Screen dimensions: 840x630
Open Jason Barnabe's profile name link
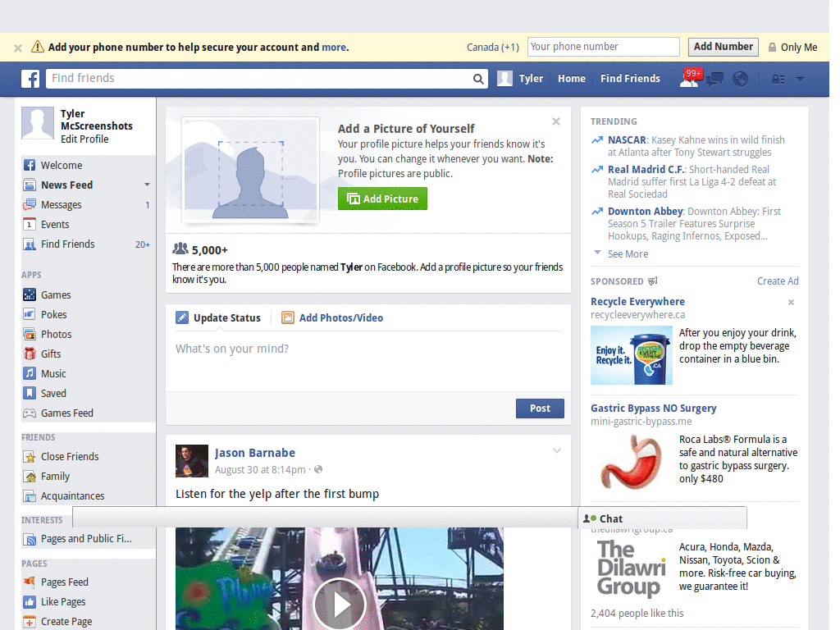[x=255, y=453]
